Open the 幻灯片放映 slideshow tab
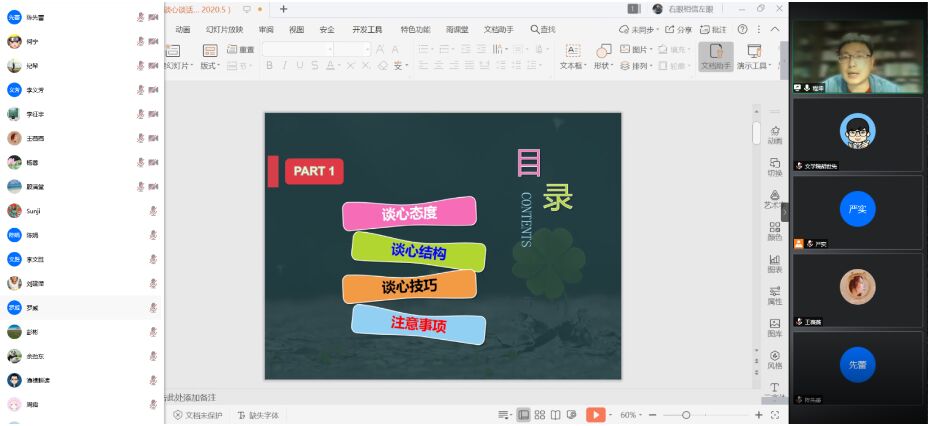 [x=224, y=30]
